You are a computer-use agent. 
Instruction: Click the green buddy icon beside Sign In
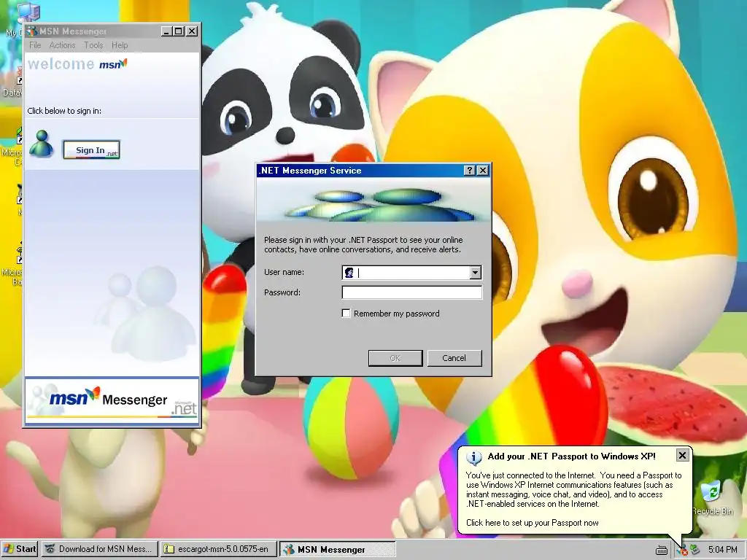[41, 144]
